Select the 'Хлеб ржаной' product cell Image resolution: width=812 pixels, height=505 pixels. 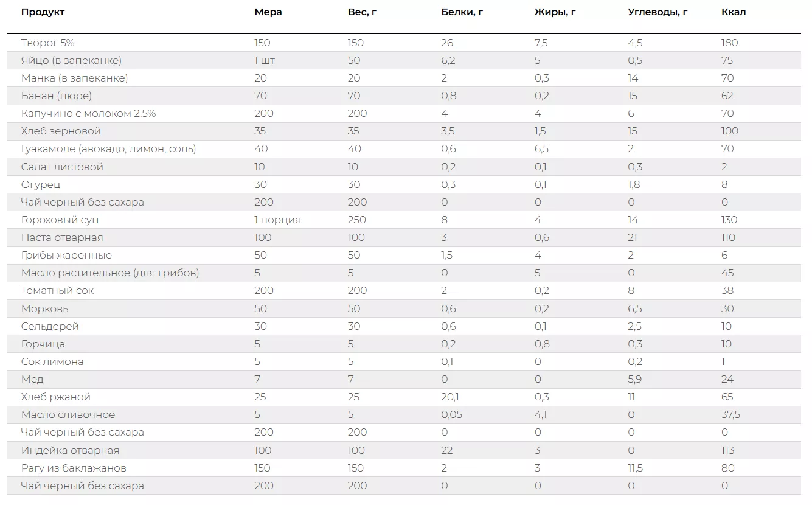click(x=55, y=397)
